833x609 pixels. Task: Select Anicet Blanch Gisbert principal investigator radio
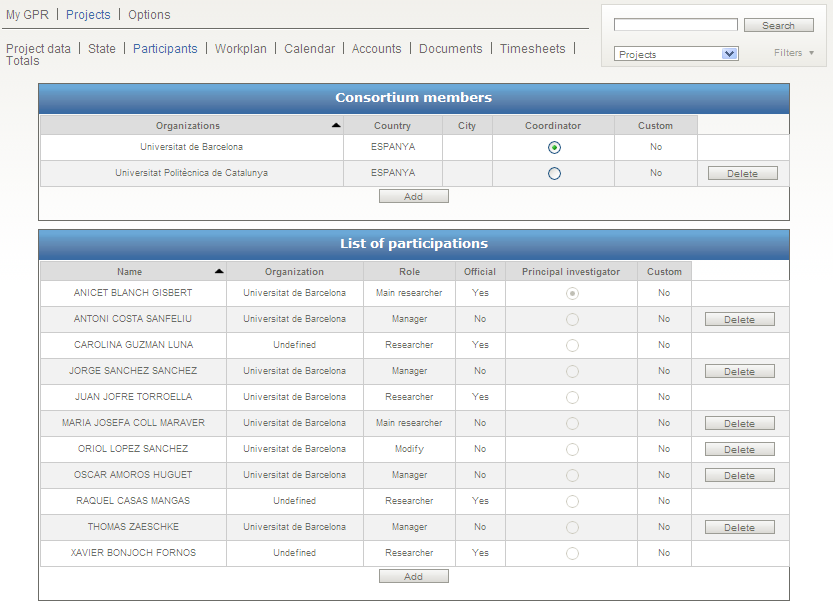tap(572, 293)
